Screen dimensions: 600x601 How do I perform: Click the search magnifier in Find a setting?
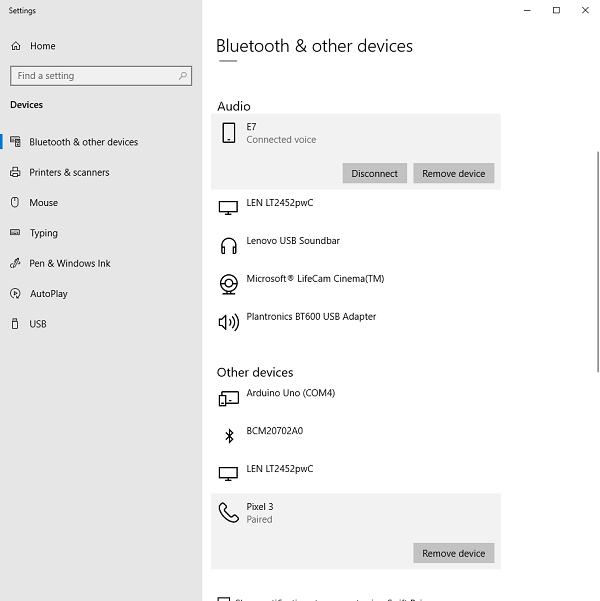click(x=183, y=76)
